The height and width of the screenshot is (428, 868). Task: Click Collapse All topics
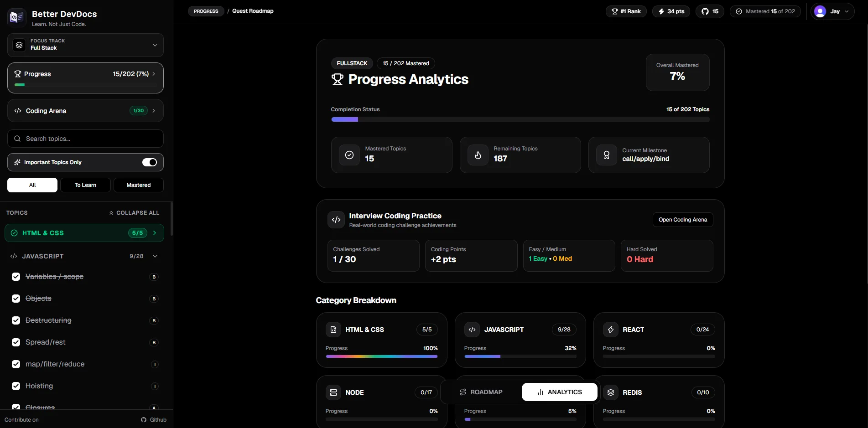tap(134, 213)
